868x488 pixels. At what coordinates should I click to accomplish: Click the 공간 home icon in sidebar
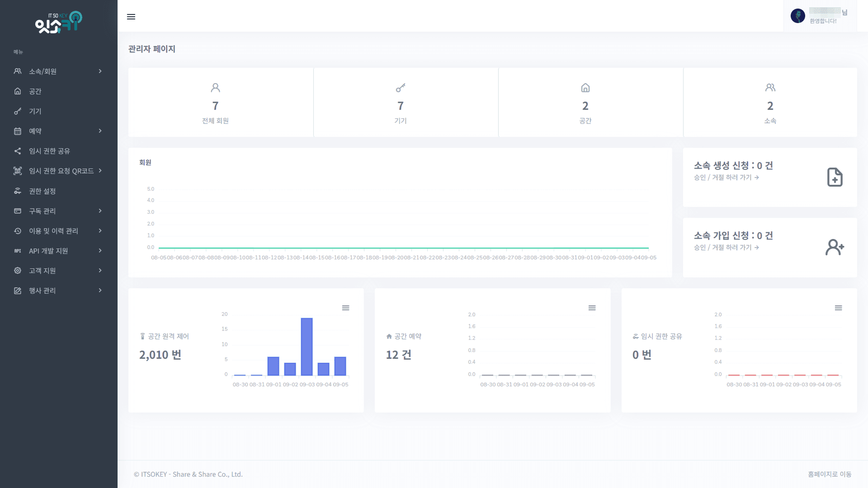(17, 91)
